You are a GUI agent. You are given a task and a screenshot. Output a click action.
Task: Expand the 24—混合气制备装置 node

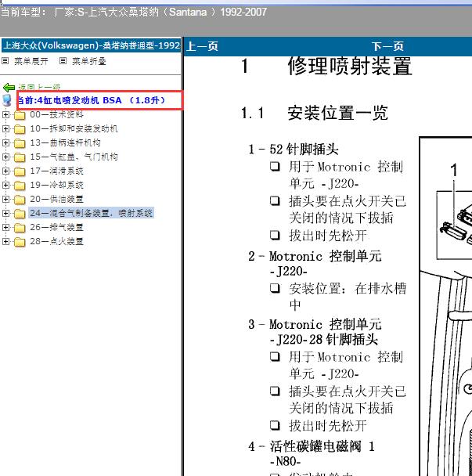pyautogui.click(x=5, y=213)
